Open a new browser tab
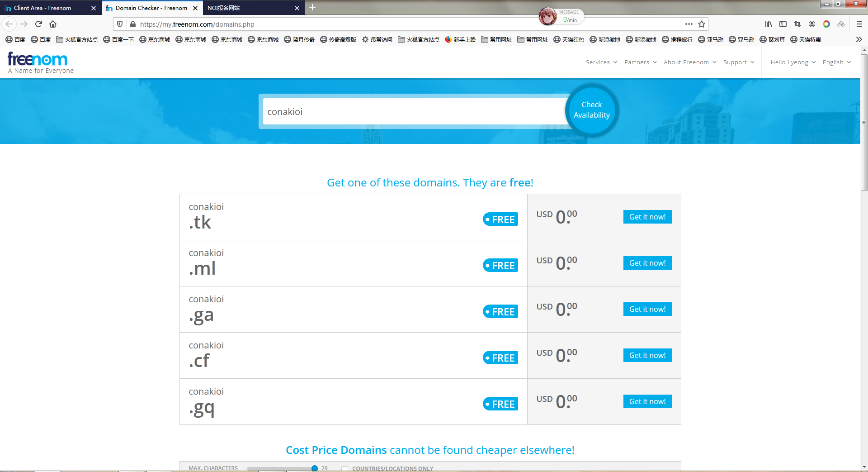The width and height of the screenshot is (868, 472). pos(312,7)
